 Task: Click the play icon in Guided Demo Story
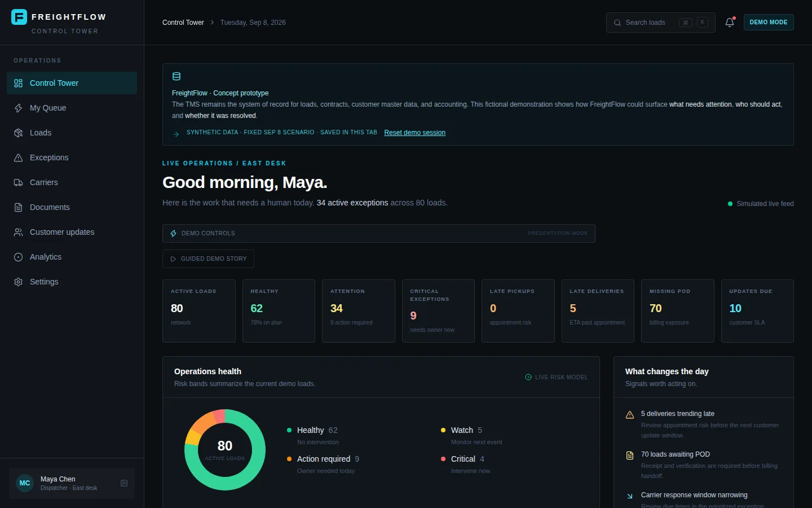pyautogui.click(x=173, y=259)
